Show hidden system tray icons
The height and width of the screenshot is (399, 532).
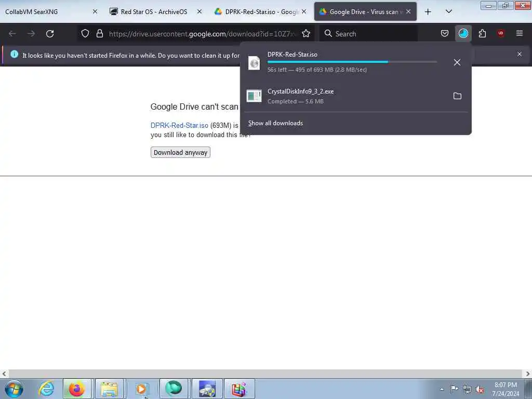click(x=442, y=389)
